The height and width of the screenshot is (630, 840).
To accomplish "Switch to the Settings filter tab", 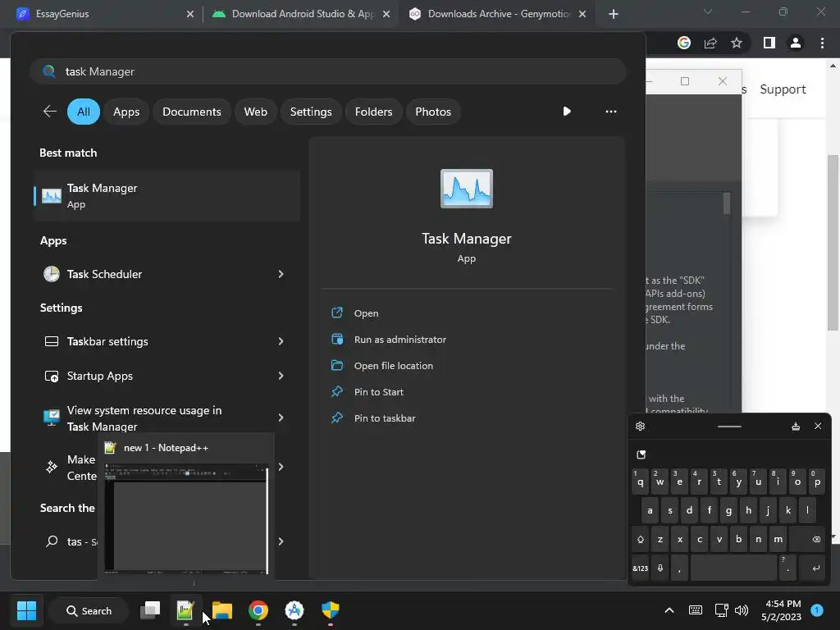I will point(311,112).
